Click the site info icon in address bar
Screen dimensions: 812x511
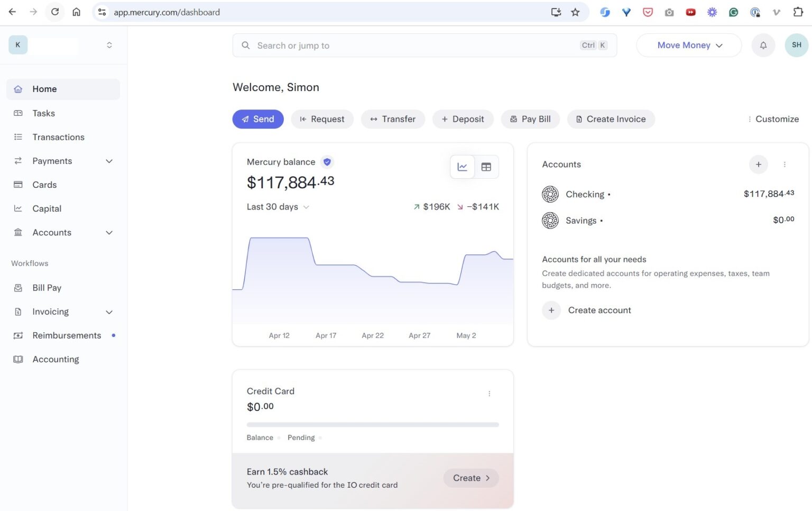(x=102, y=12)
